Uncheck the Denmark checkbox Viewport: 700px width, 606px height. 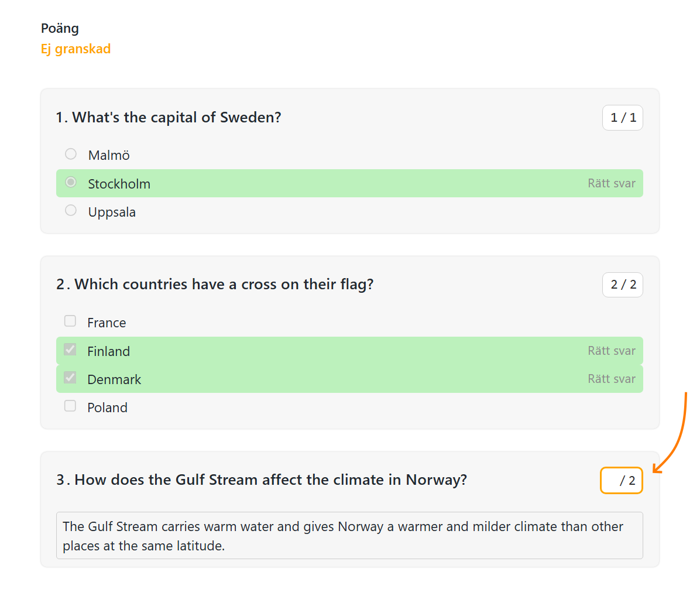[x=70, y=378]
